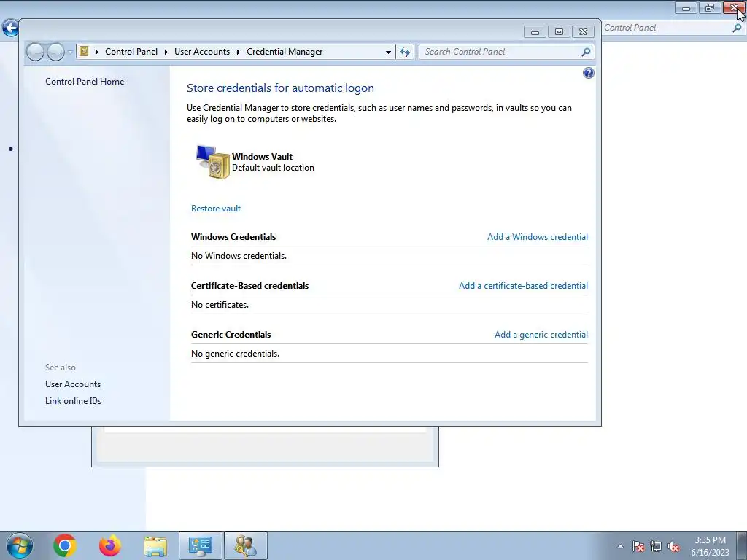Select Credential Manager breadcrumb
The image size is (747, 560).
285,52
